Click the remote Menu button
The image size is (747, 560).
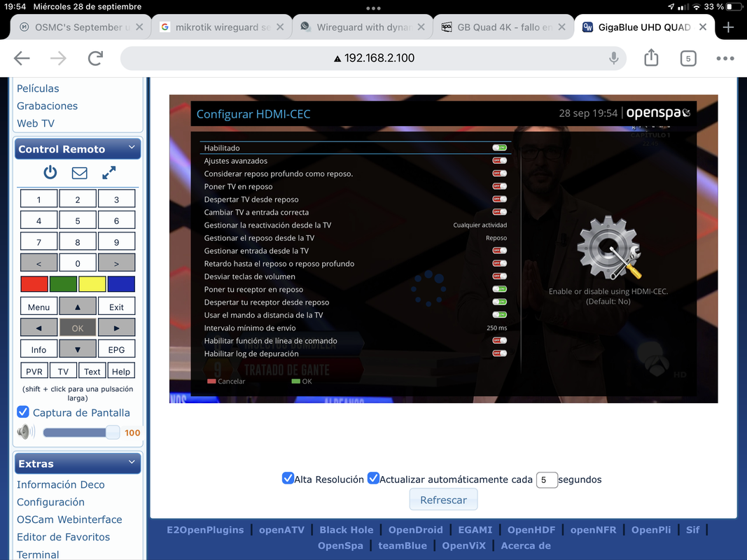pos(39,307)
